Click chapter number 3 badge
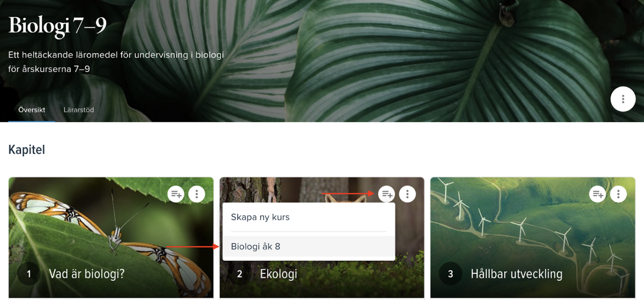 451,274
